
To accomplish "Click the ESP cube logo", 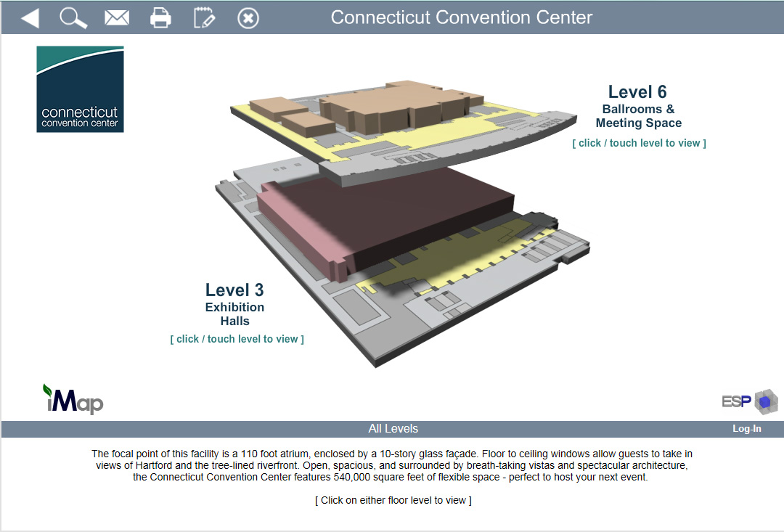I will 750,401.
